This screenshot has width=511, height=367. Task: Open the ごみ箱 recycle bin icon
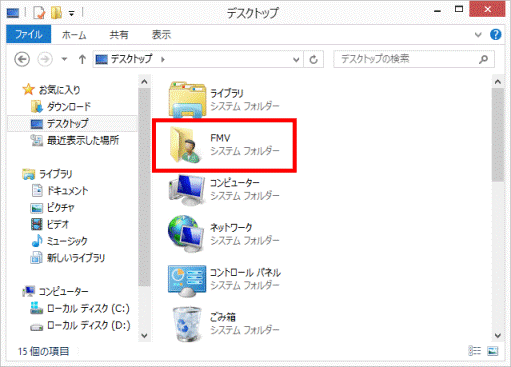(187, 324)
